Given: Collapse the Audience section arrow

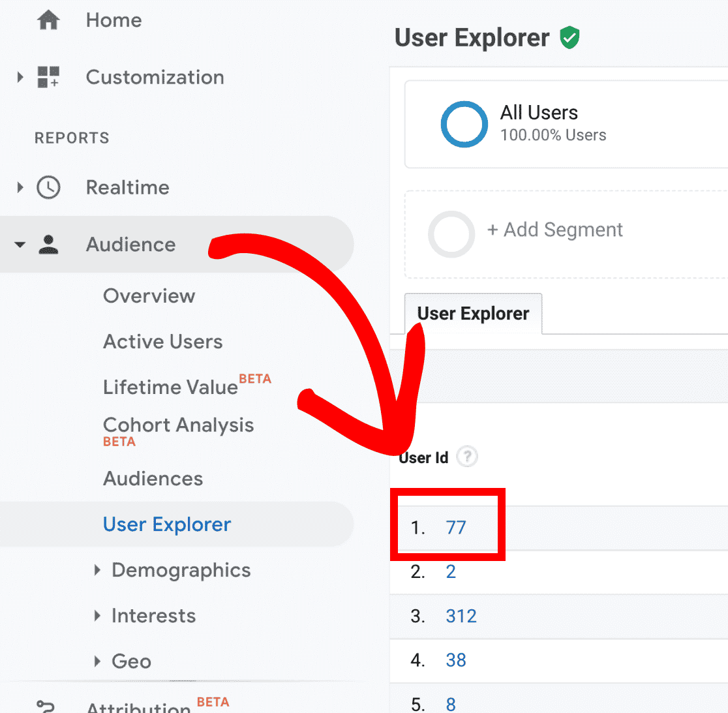Looking at the screenshot, I should click(20, 245).
